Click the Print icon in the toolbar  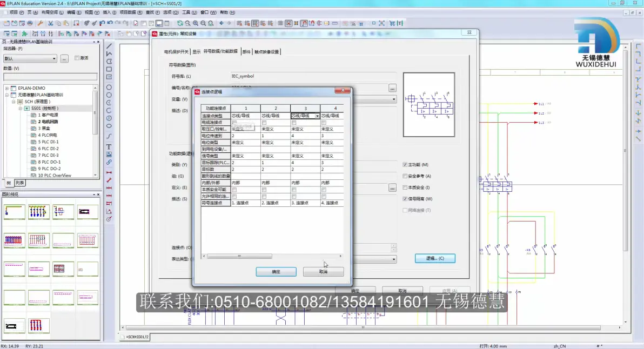tap(30, 23)
